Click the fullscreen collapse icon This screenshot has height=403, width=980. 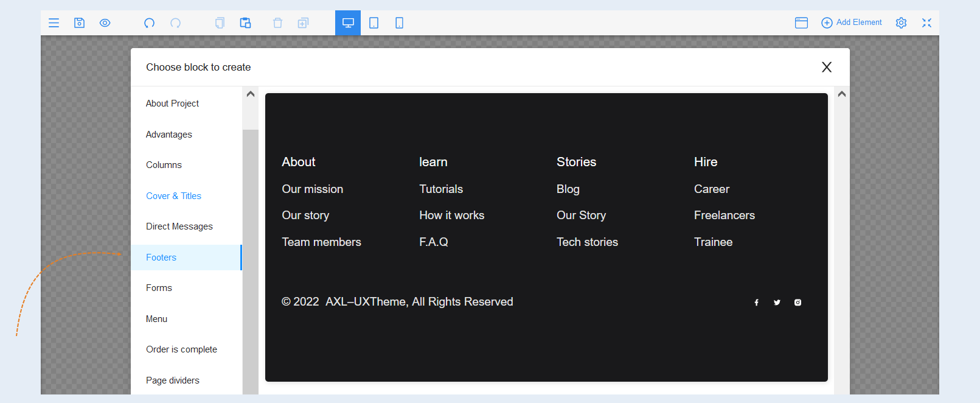(x=926, y=23)
